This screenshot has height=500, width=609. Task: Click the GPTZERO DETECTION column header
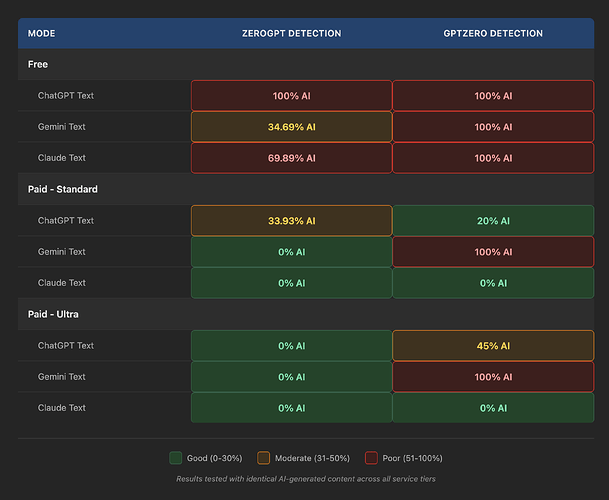click(x=493, y=33)
